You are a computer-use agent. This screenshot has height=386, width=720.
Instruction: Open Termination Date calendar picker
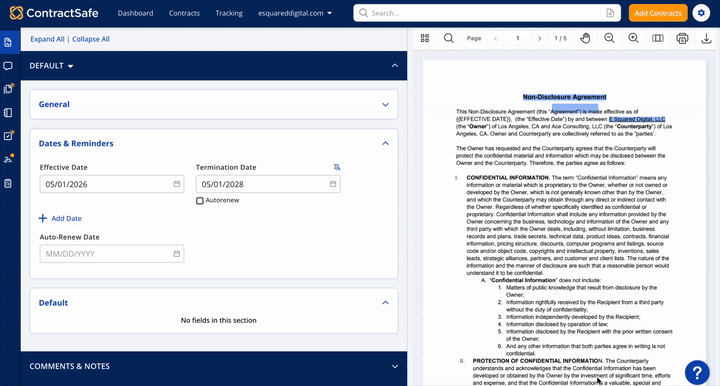pos(332,184)
